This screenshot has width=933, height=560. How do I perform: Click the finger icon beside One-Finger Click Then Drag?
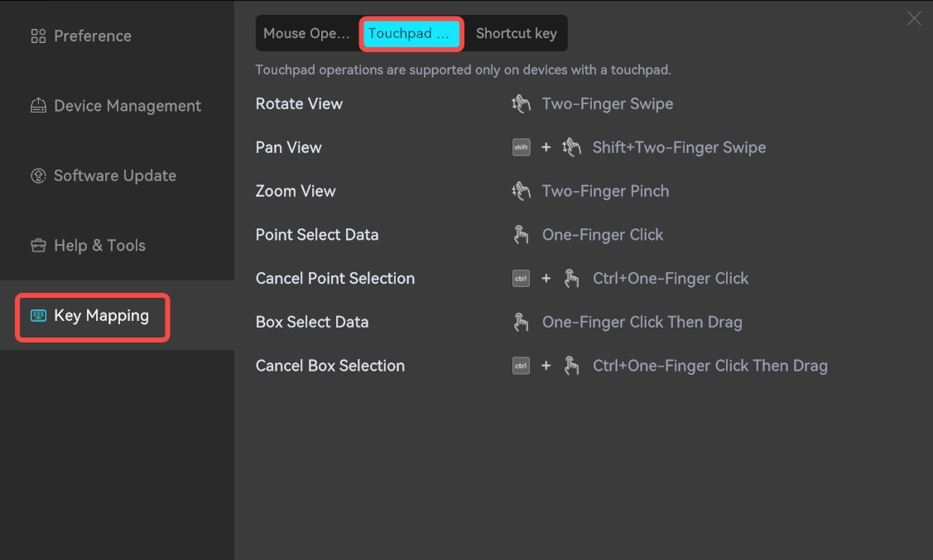(521, 323)
